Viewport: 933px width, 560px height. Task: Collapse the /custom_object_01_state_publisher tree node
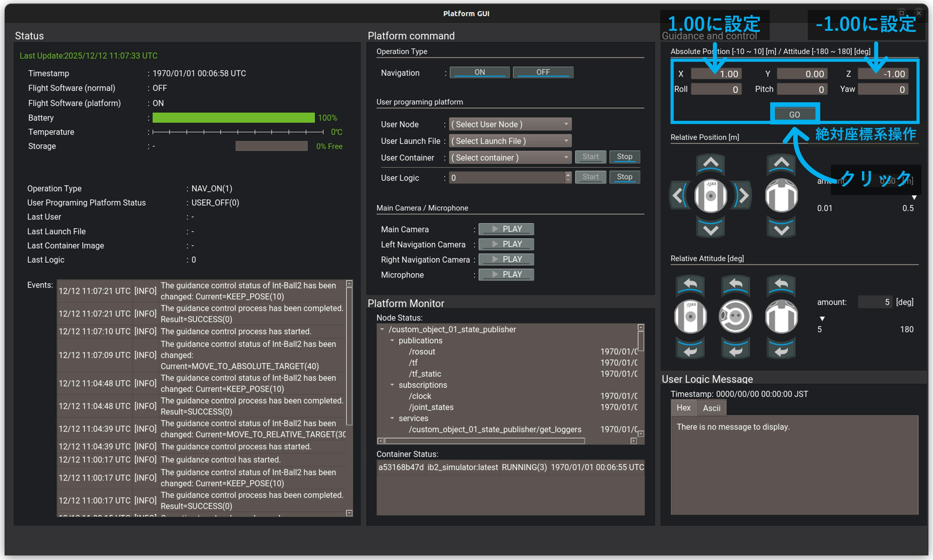[382, 329]
